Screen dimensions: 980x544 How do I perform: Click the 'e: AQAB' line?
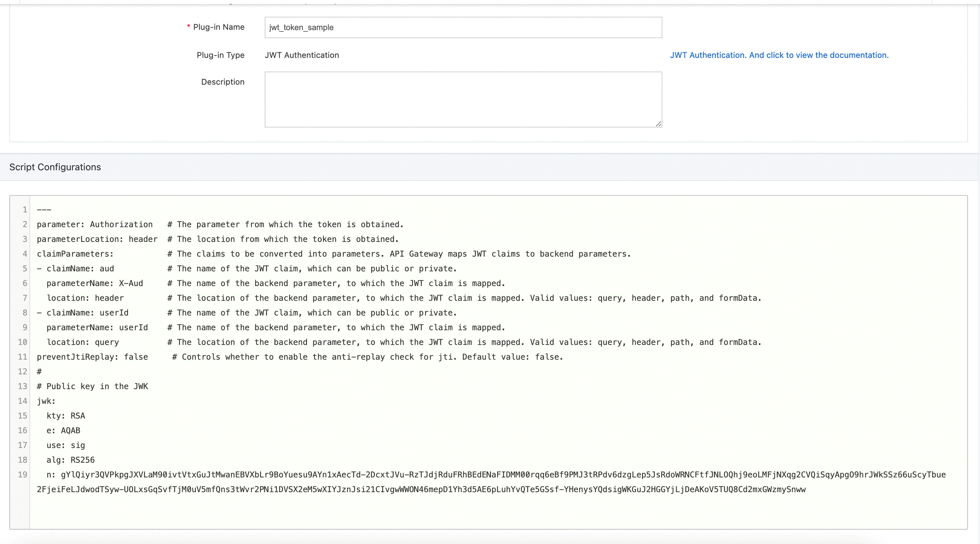[x=63, y=430]
